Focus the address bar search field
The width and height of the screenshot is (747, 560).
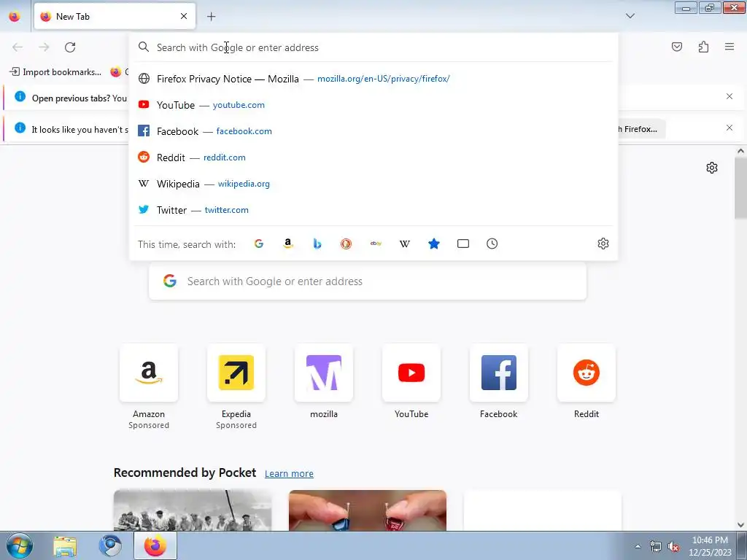tap(373, 47)
